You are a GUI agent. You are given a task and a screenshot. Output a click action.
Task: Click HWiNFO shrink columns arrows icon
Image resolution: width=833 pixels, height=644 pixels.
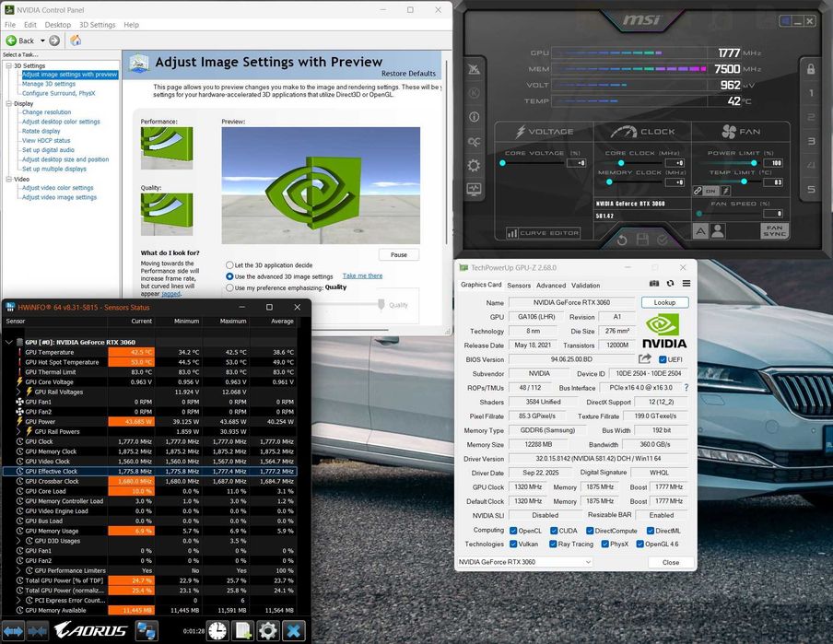point(37,631)
